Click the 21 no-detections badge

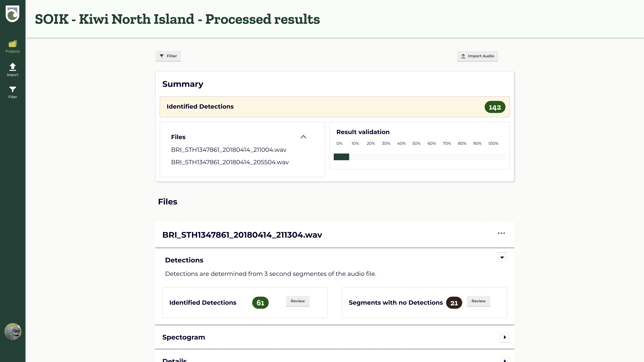pos(454,303)
